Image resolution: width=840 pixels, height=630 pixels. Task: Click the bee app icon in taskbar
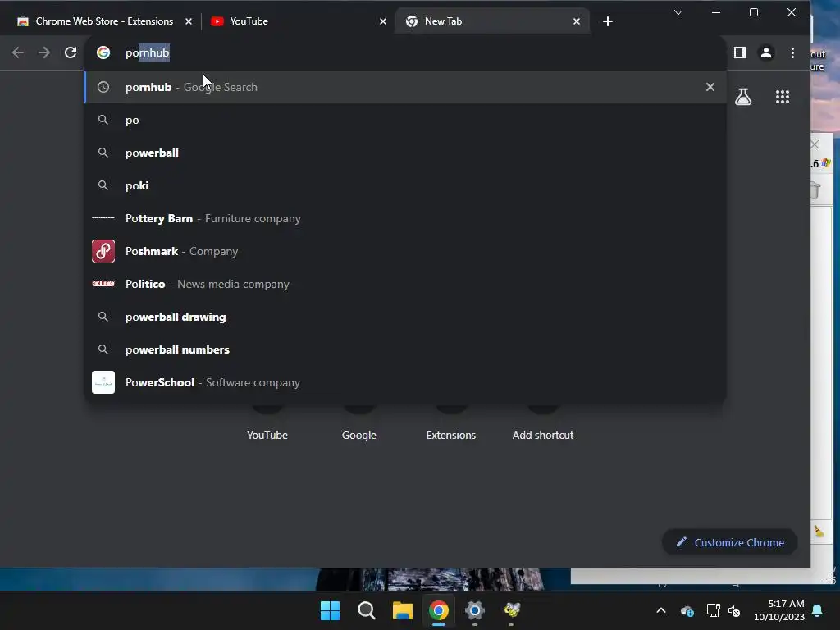(512, 610)
